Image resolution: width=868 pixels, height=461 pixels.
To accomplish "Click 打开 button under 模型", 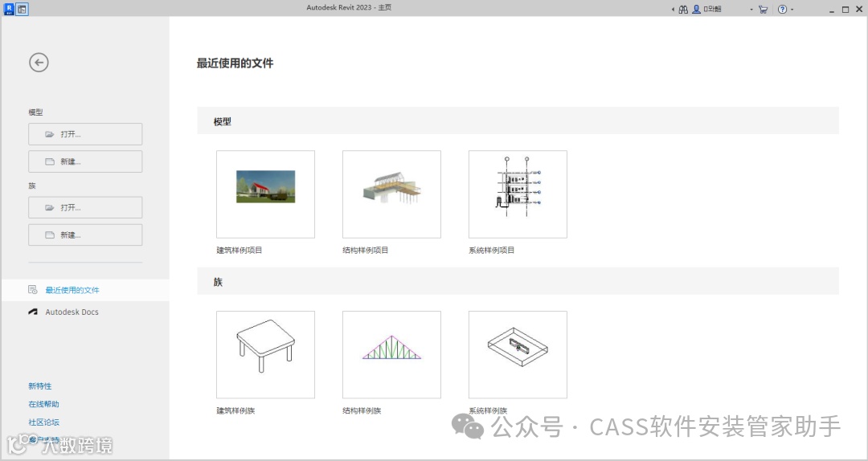I will coord(85,134).
